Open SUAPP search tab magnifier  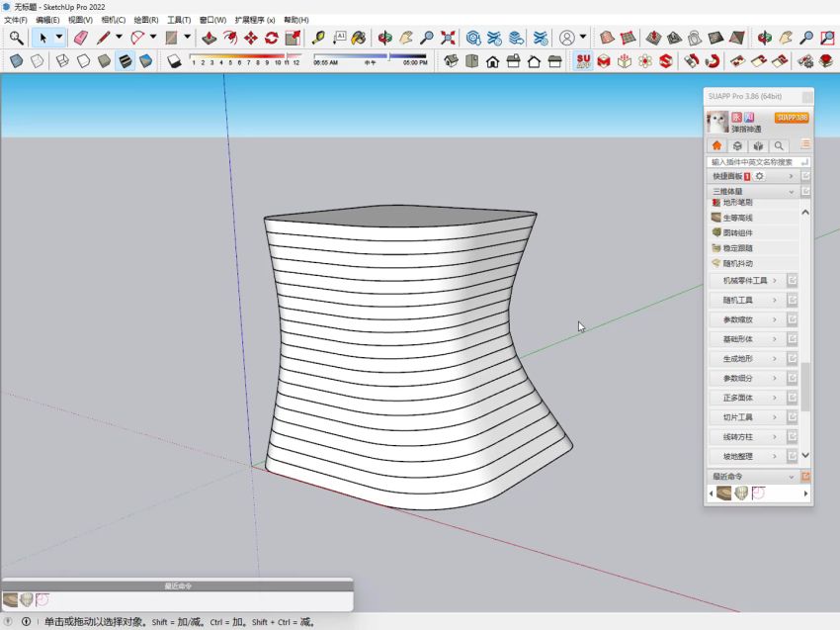pyautogui.click(x=779, y=145)
